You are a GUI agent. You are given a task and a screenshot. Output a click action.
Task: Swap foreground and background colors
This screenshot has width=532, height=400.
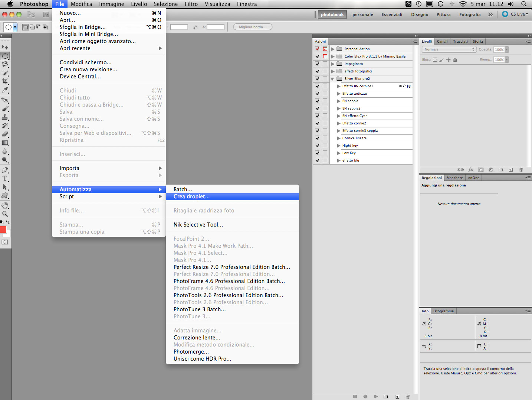pos(8,222)
